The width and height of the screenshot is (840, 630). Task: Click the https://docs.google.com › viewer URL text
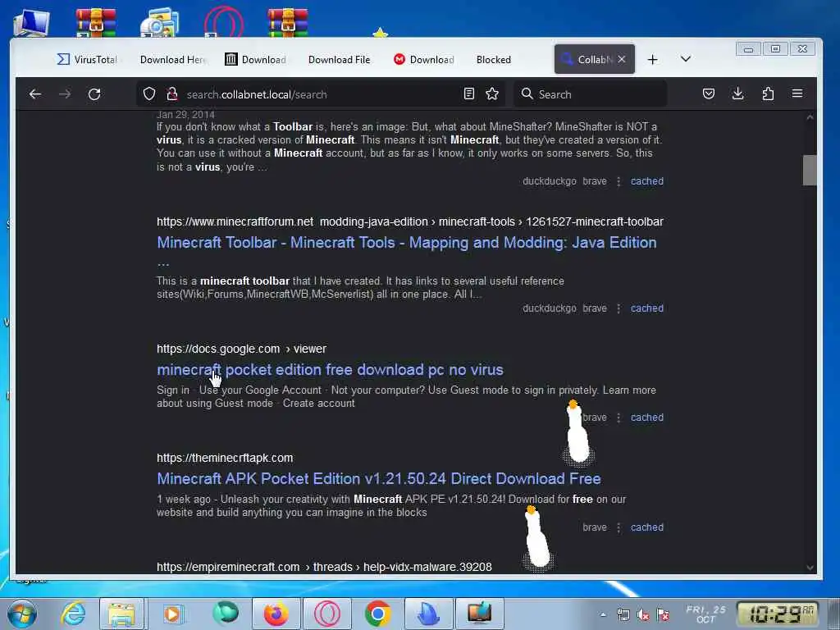[x=241, y=349]
